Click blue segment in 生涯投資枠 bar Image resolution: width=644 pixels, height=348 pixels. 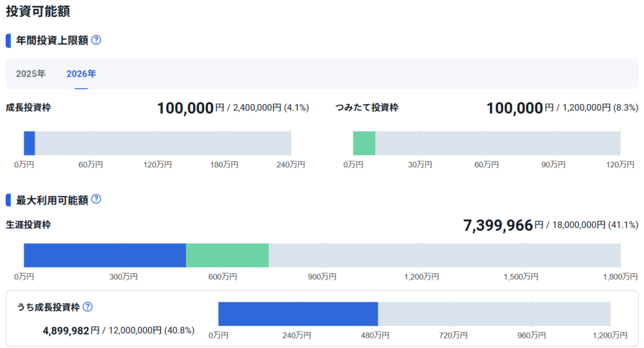(105, 255)
